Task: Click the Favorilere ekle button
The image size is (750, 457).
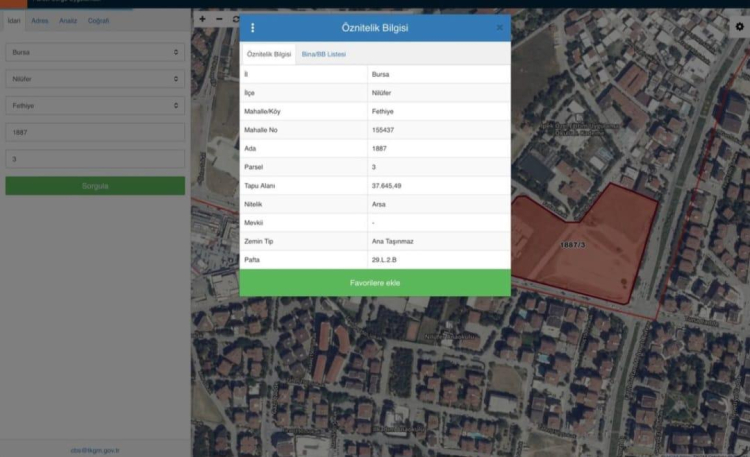Action: pos(375,283)
